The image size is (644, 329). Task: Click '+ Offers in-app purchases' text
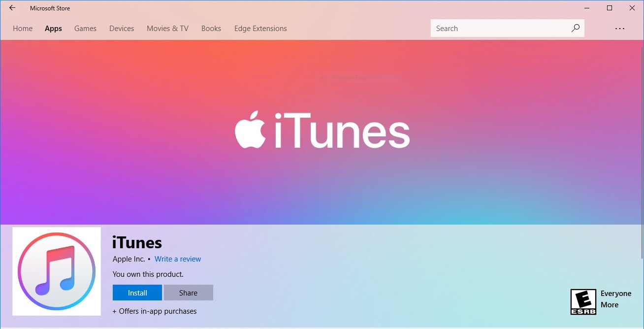[x=155, y=311]
